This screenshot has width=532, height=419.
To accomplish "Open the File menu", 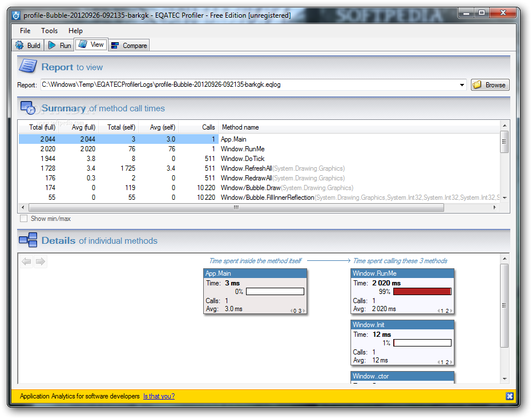I will click(x=25, y=30).
